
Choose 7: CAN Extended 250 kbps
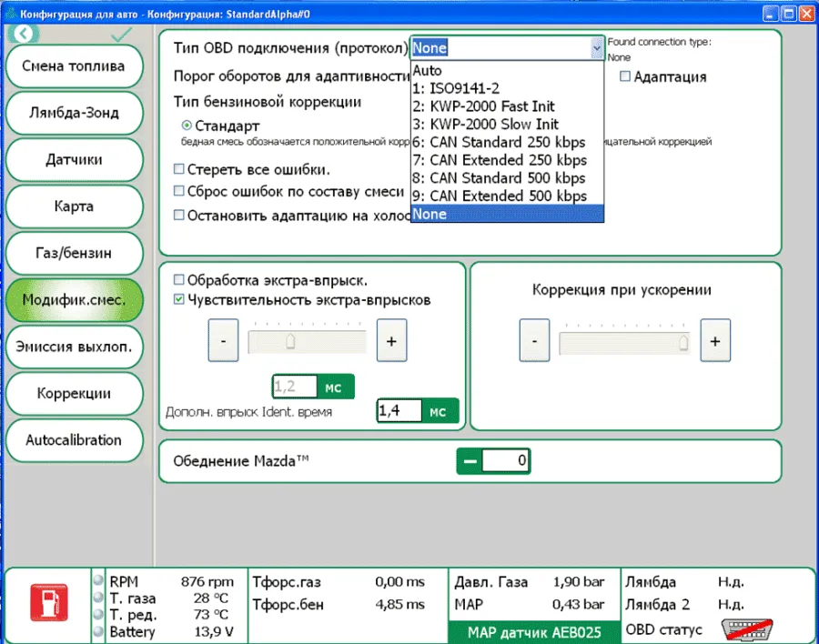[x=507, y=160]
